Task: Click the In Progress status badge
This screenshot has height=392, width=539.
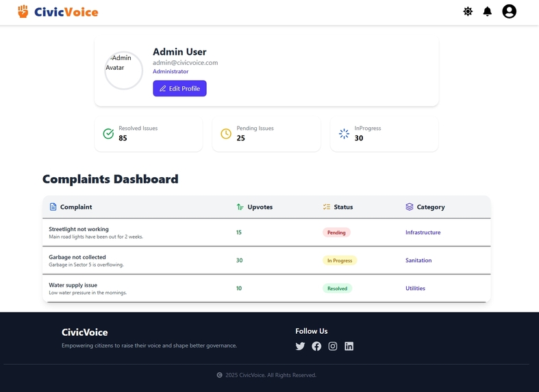Action: tap(340, 261)
